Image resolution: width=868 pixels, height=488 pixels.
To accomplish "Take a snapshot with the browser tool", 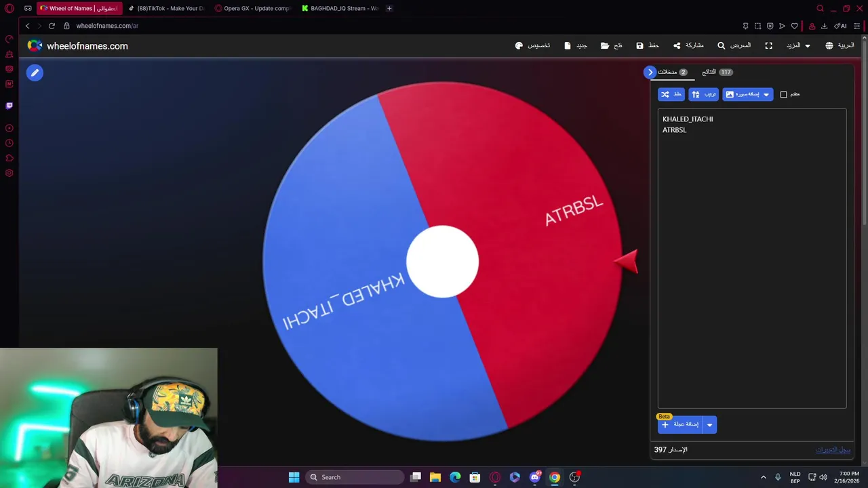I will click(x=757, y=26).
